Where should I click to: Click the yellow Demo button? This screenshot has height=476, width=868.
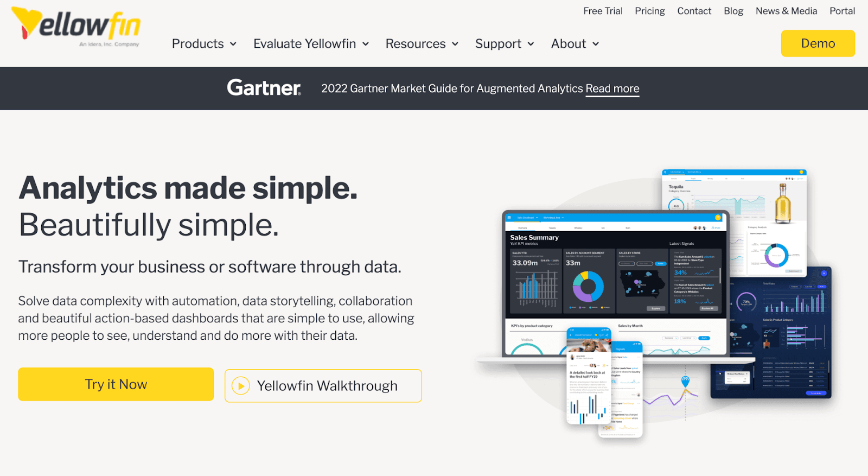(x=818, y=43)
